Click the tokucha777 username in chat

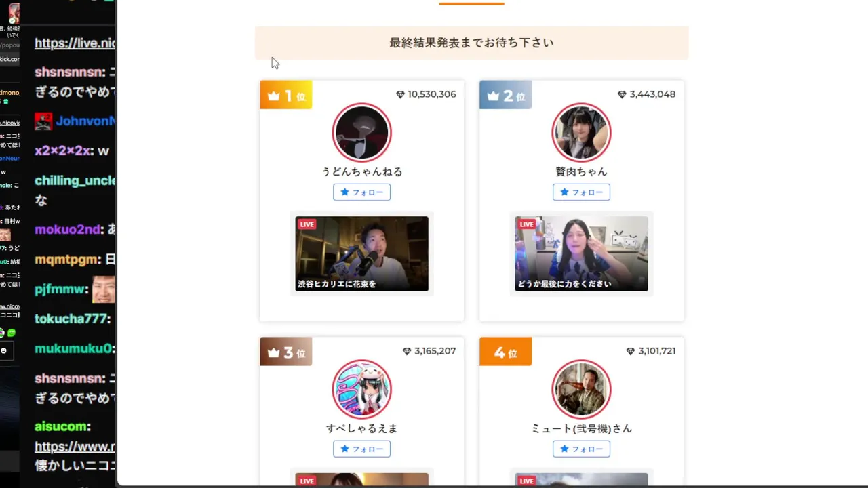[x=72, y=319]
